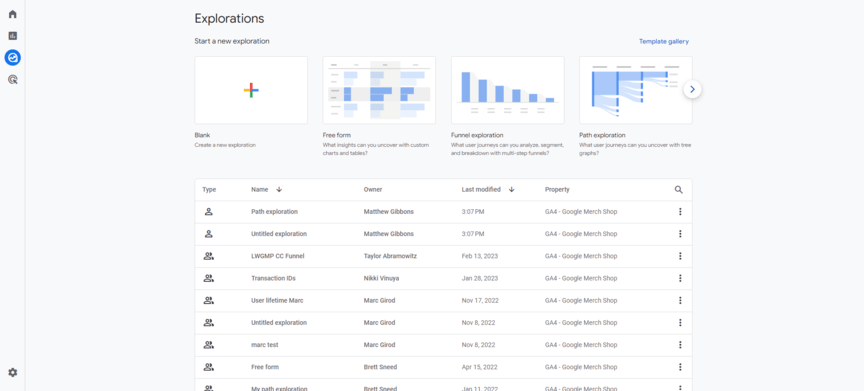This screenshot has width=864, height=391.
Task: Click the Owner column header
Action: coord(373,189)
